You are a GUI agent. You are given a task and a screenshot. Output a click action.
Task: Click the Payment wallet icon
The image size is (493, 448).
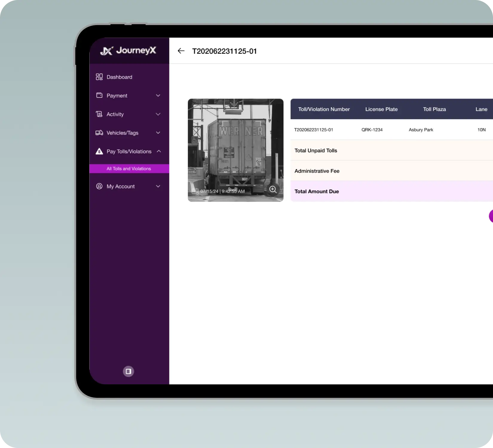click(x=99, y=95)
